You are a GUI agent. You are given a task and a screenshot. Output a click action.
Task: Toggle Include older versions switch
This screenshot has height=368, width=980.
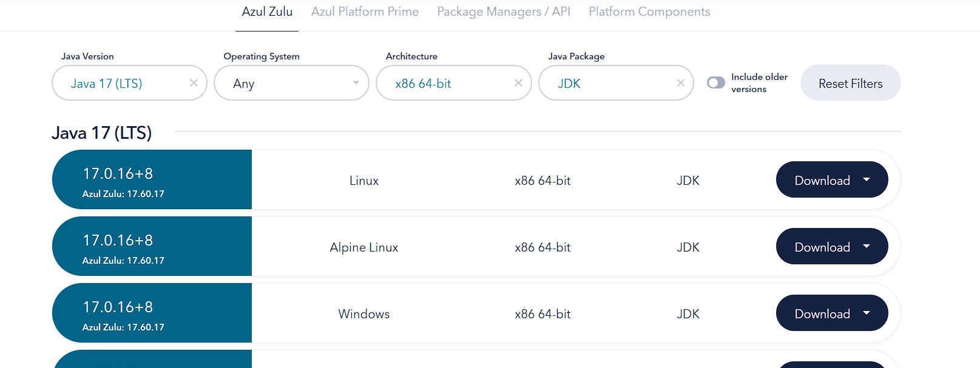click(x=716, y=82)
